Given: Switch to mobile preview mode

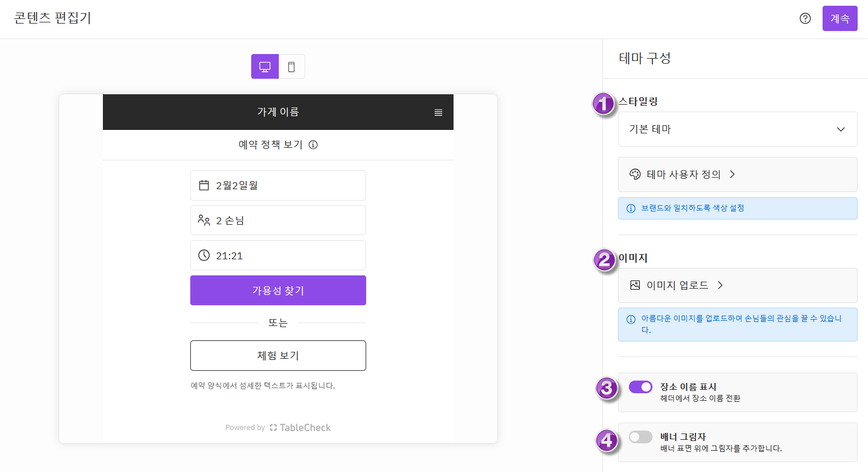Looking at the screenshot, I should [291, 67].
